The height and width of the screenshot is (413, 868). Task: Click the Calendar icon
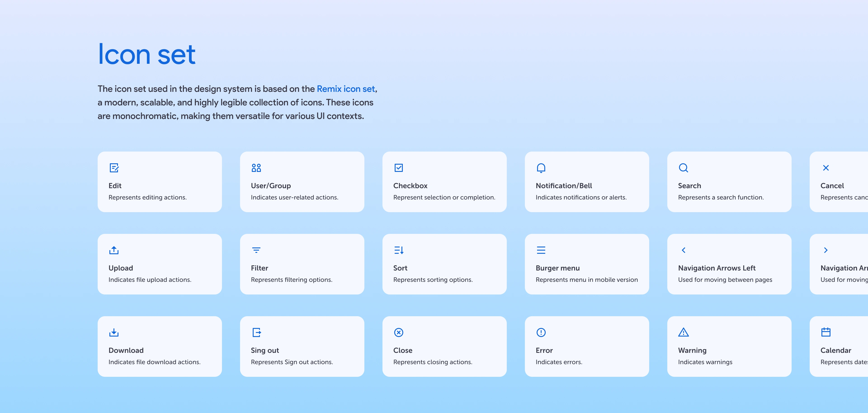826,332
